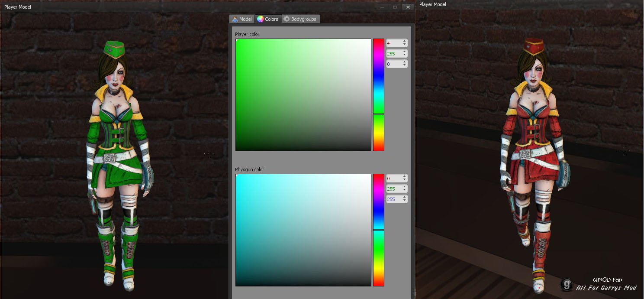Decrease Physgun color green value with down arrow
Image resolution: width=644 pixels, height=299 pixels.
pos(405,190)
